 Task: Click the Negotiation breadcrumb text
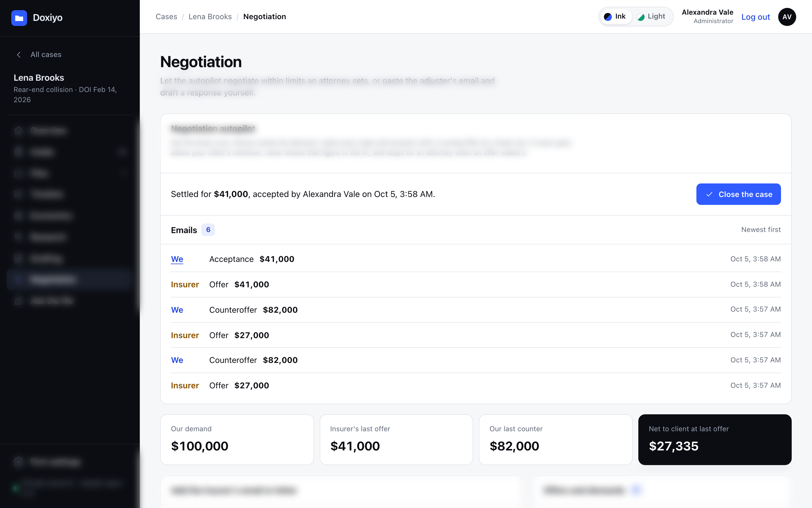pos(264,16)
